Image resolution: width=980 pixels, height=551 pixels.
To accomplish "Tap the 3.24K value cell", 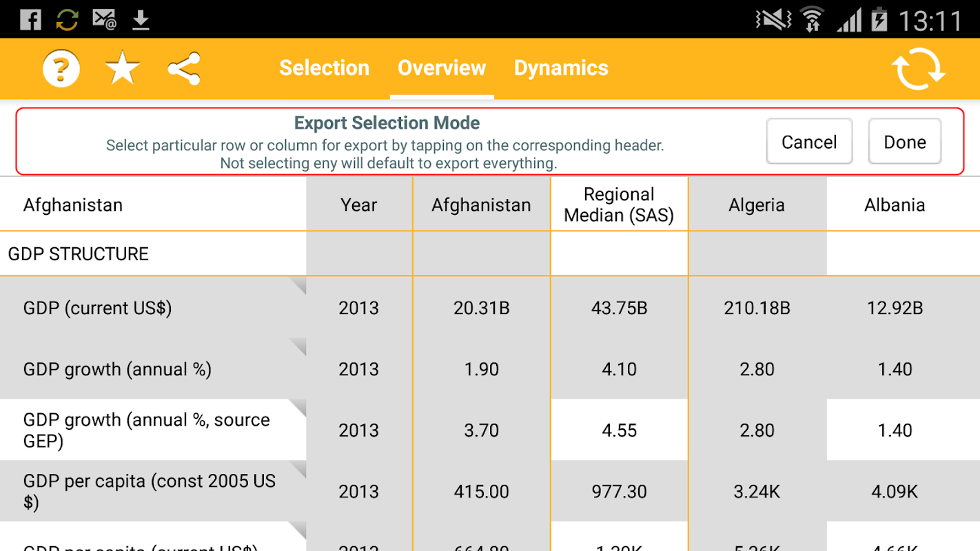I will (757, 492).
